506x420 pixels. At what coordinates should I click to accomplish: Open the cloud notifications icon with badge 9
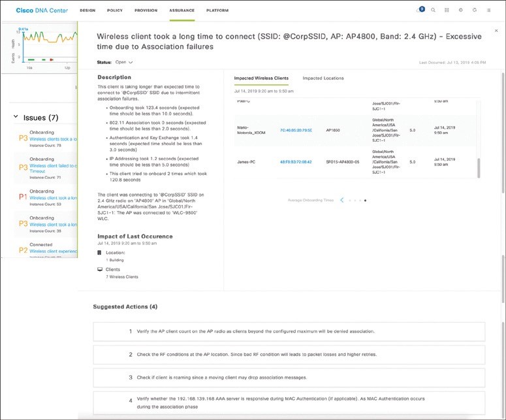[420, 10]
